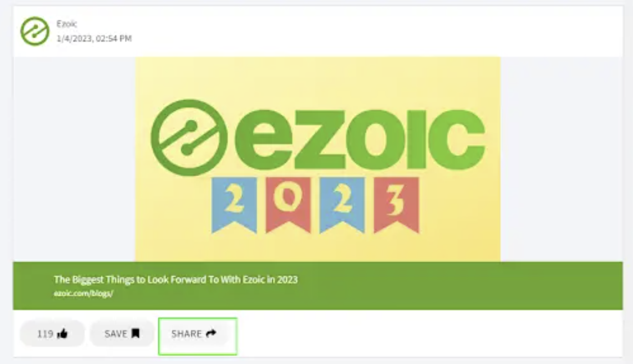Click the bookmark icon on Save
This screenshot has height=364, width=633.
click(136, 333)
